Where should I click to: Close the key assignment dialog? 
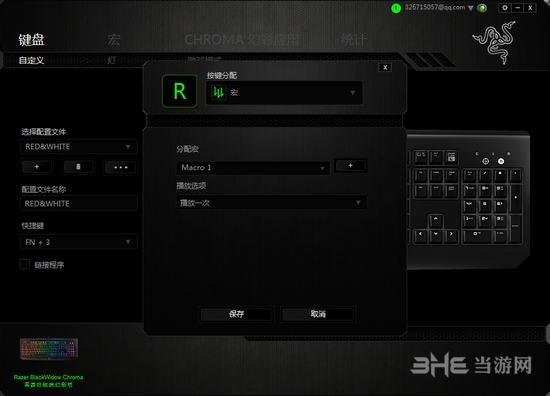click(385, 67)
